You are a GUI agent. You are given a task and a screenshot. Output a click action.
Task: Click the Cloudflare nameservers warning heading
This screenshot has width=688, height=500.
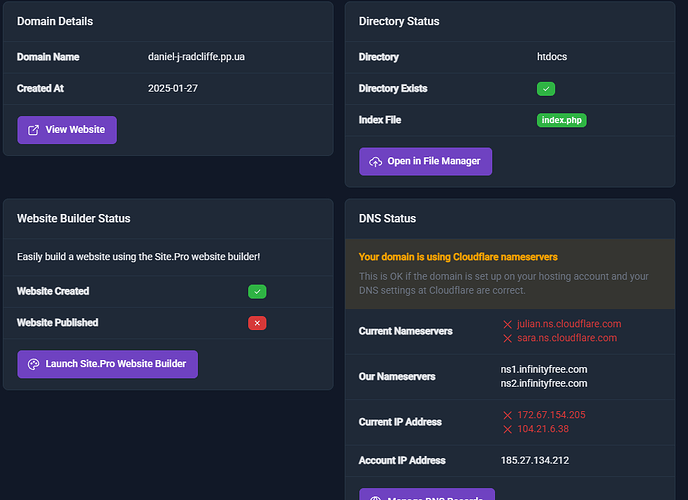click(458, 257)
